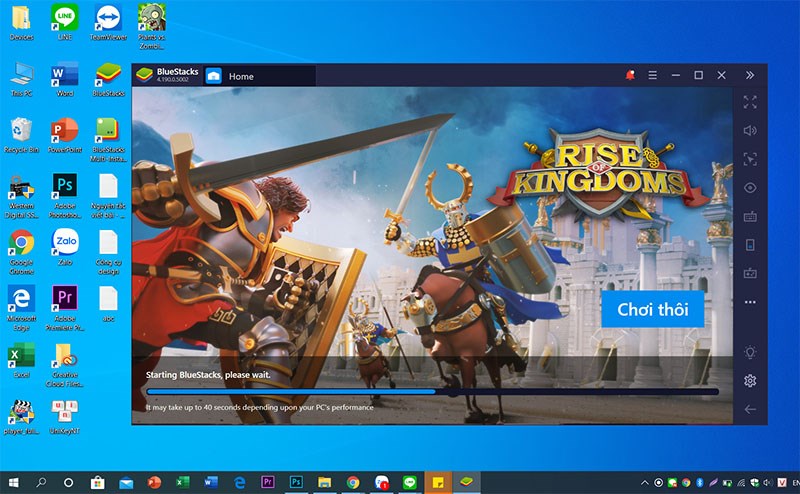Screen dimensions: 800x494
Task: Click the rotate device phone icon
Action: point(750,245)
